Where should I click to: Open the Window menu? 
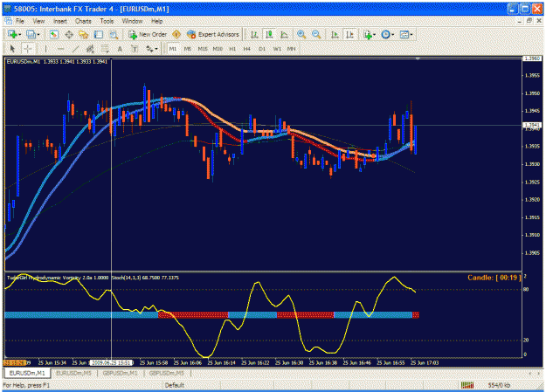pos(132,21)
